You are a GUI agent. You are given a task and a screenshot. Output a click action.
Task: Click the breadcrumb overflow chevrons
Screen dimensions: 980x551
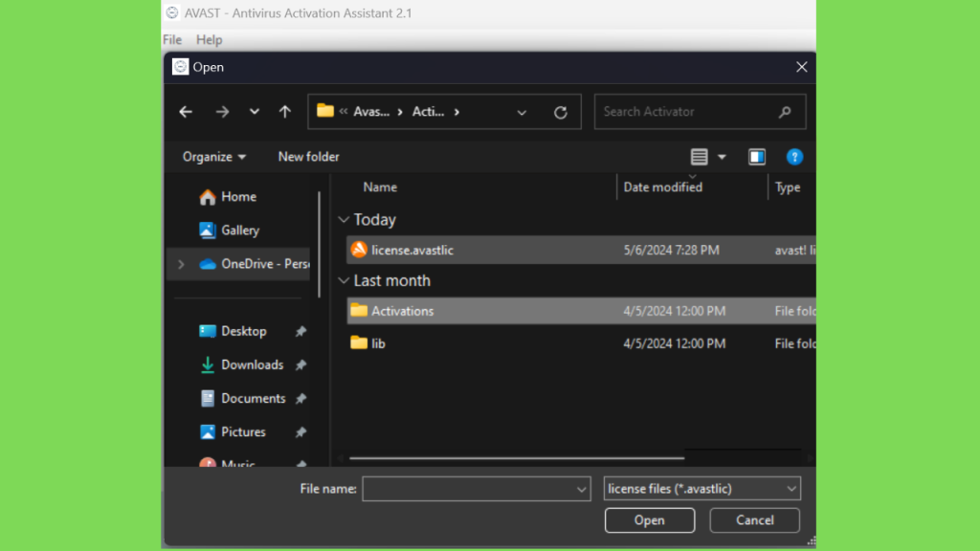[x=344, y=112]
